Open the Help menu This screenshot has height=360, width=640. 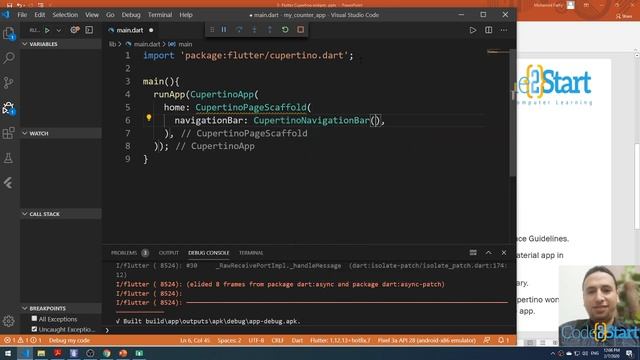pos(186,15)
